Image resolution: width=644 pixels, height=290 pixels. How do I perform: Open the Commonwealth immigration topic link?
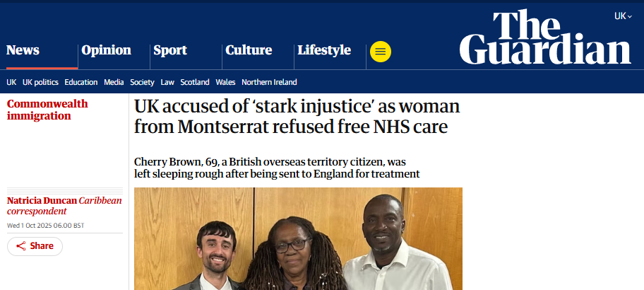pos(47,110)
